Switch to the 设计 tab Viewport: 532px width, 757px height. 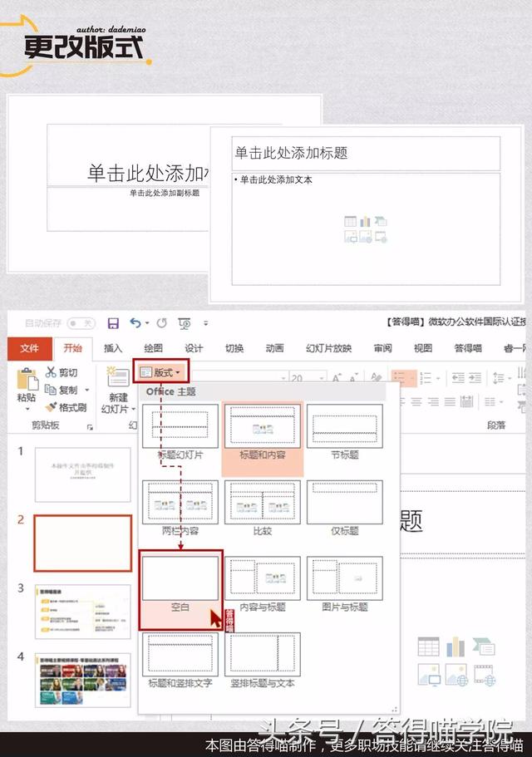tap(194, 348)
